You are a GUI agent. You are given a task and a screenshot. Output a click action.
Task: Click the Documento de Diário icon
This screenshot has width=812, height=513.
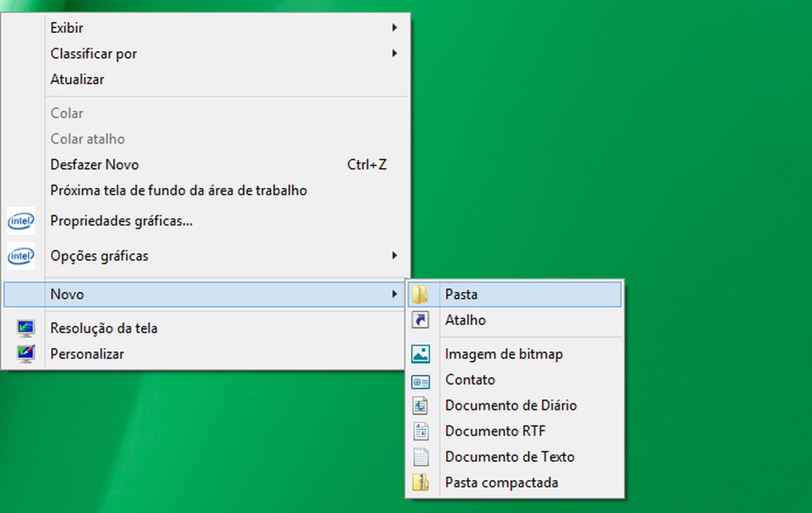click(421, 405)
